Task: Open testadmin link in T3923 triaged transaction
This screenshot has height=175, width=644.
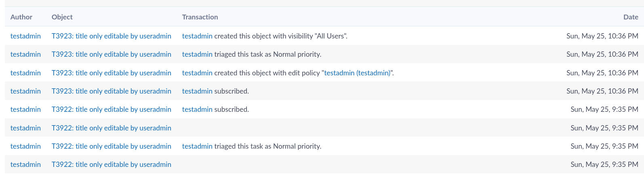Action: [197, 54]
